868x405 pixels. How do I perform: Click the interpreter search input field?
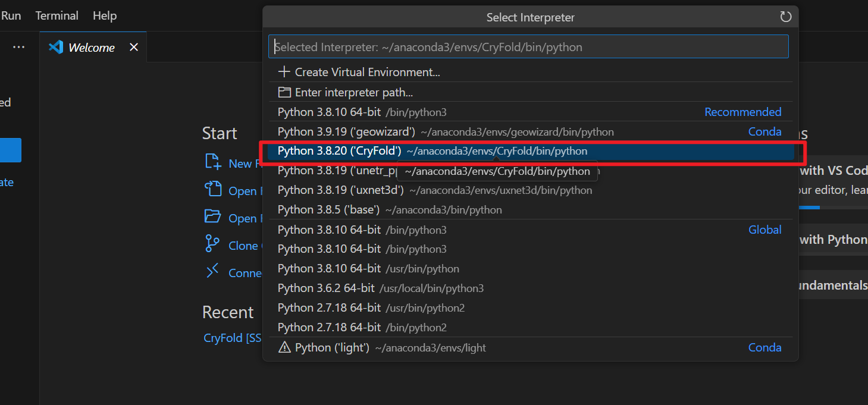click(x=529, y=46)
